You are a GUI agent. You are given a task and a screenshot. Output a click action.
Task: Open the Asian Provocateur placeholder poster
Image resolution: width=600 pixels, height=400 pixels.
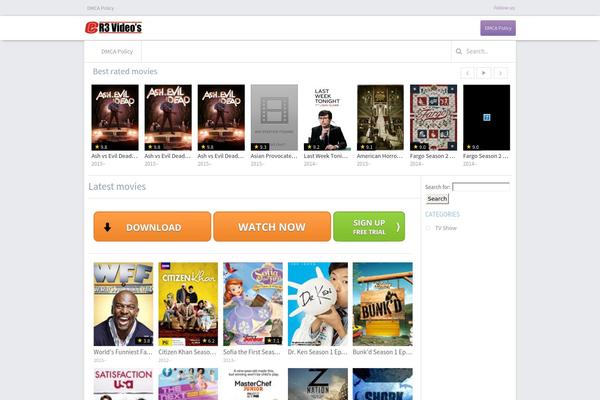274,118
